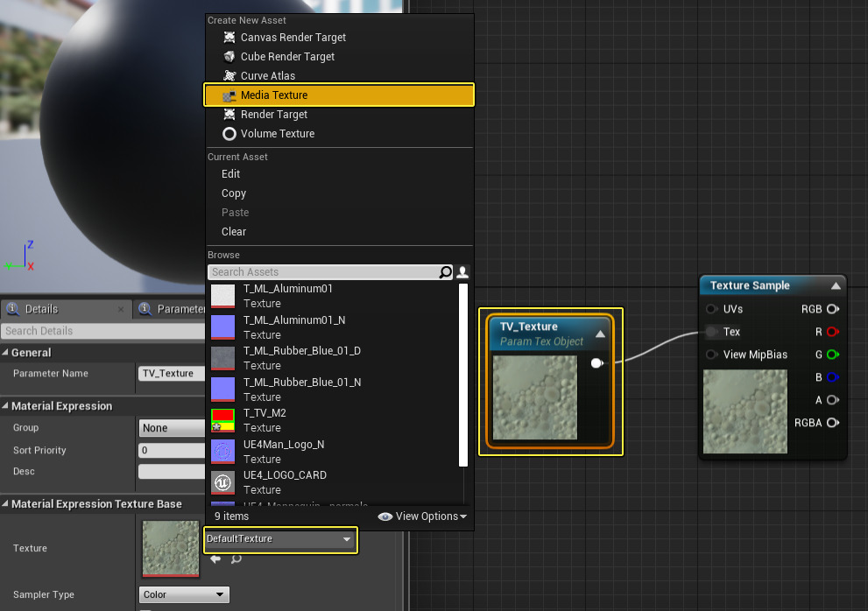This screenshot has height=611, width=868.
Task: Pick the T_TV_M2 texture asset
Action: [x=265, y=420]
